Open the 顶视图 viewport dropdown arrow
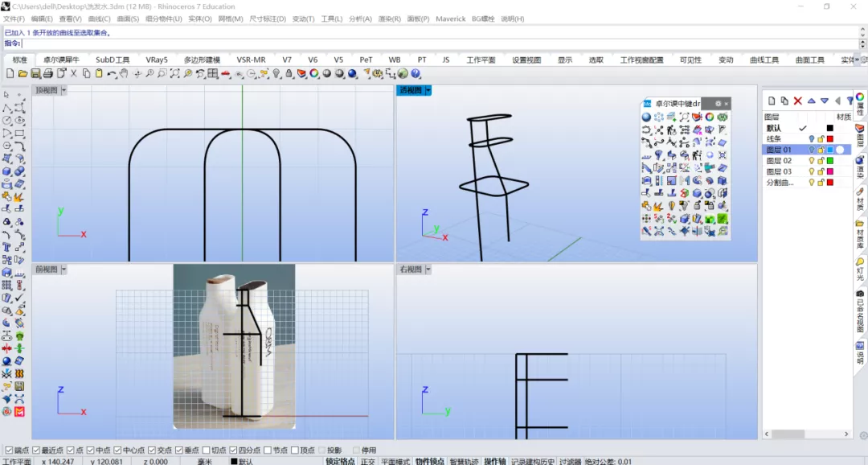 63,90
